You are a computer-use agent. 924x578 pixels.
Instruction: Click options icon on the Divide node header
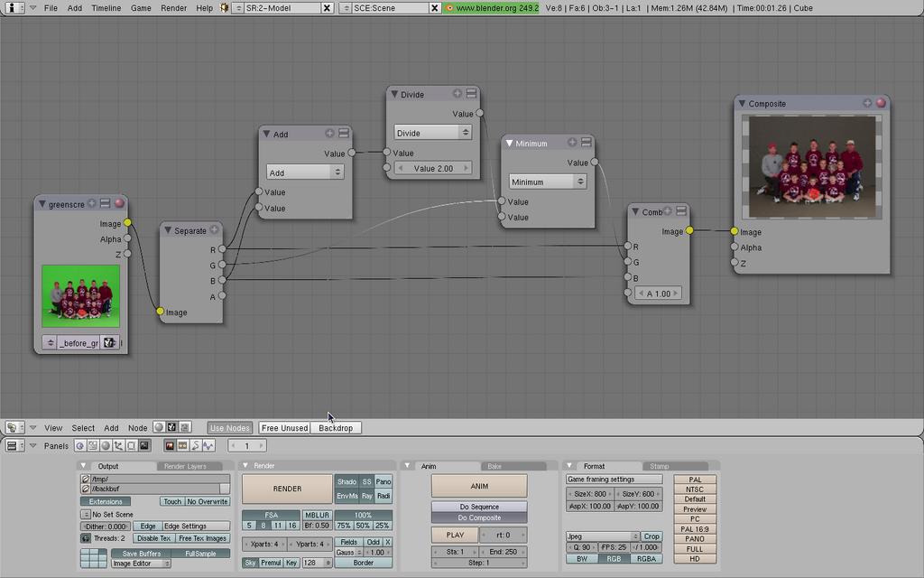click(x=471, y=94)
